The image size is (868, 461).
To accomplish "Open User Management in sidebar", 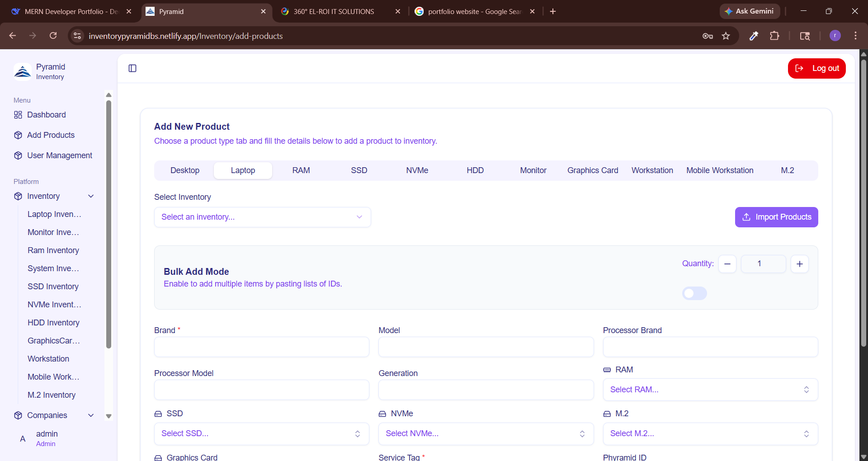I will tap(59, 155).
